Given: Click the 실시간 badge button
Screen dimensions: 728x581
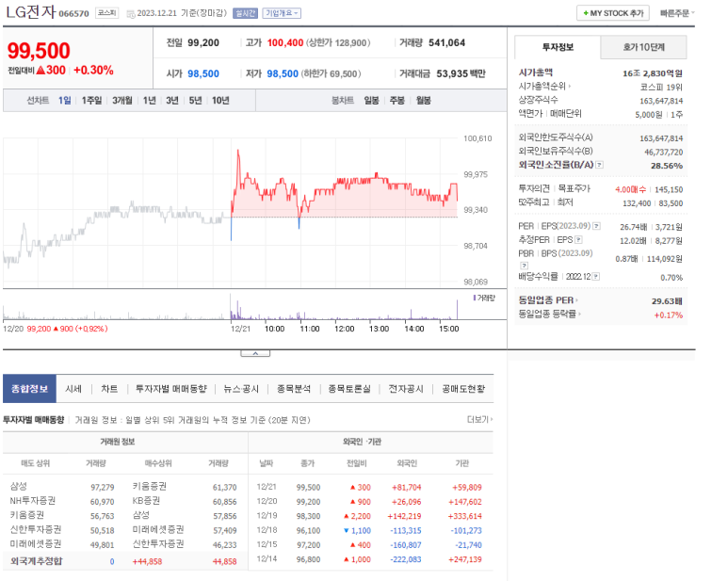Looking at the screenshot, I should click(x=245, y=13).
